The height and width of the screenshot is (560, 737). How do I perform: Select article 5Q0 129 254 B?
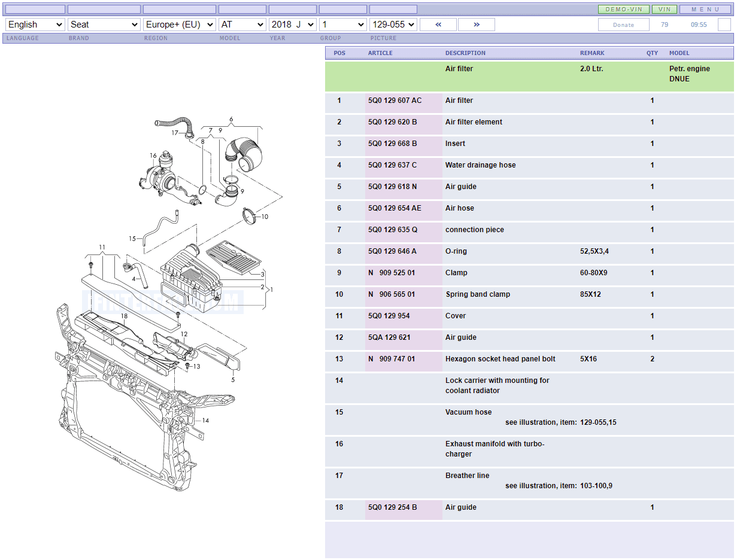(x=392, y=507)
